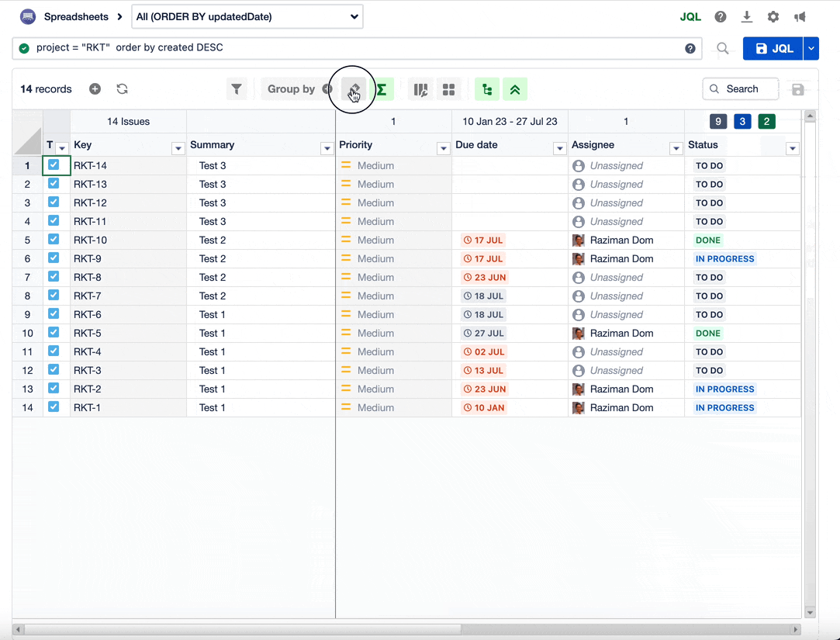Click the filter funnel icon
Image resolution: width=840 pixels, height=640 pixels.
(x=237, y=89)
